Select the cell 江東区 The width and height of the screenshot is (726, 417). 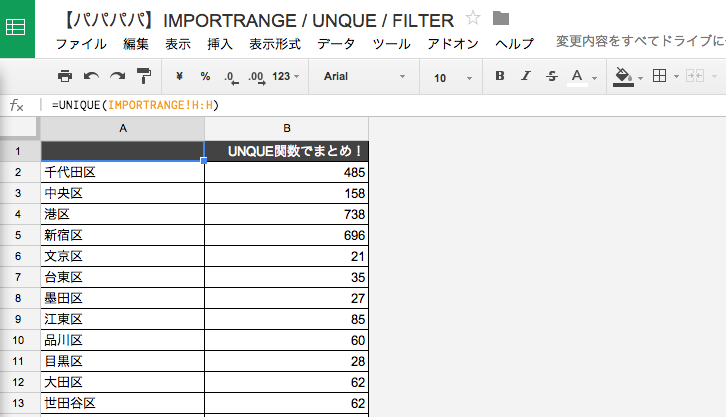coord(123,319)
